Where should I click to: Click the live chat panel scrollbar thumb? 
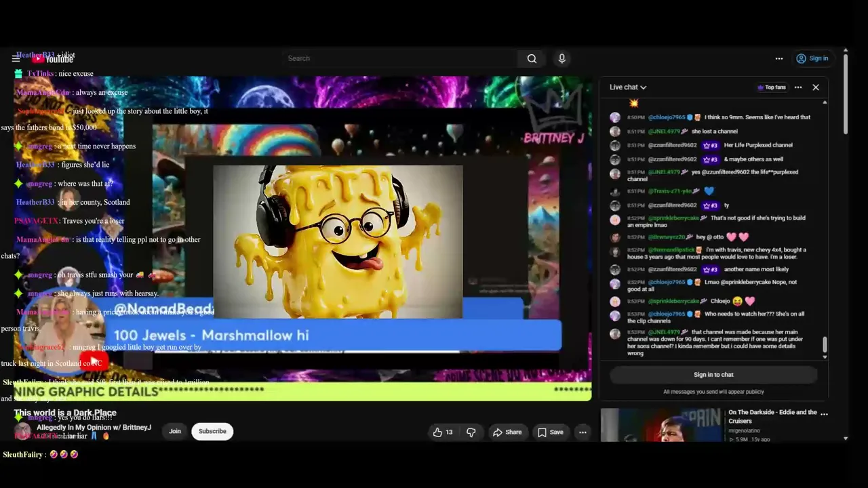(x=825, y=345)
